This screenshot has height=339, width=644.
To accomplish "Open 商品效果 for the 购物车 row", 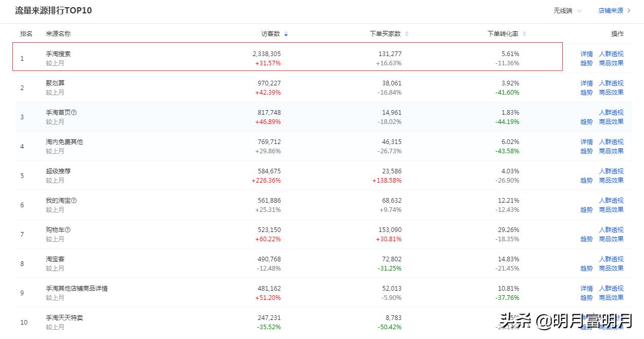I will [x=611, y=239].
